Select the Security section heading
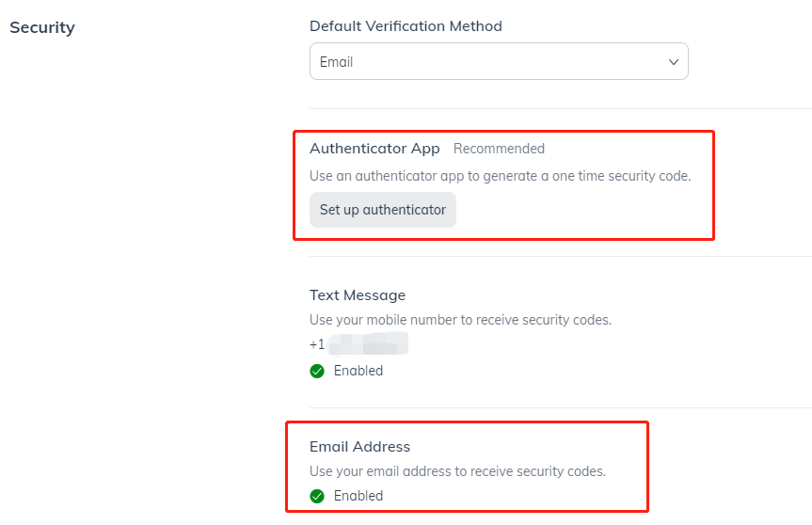Viewport: 812px width, 525px height. click(x=42, y=27)
